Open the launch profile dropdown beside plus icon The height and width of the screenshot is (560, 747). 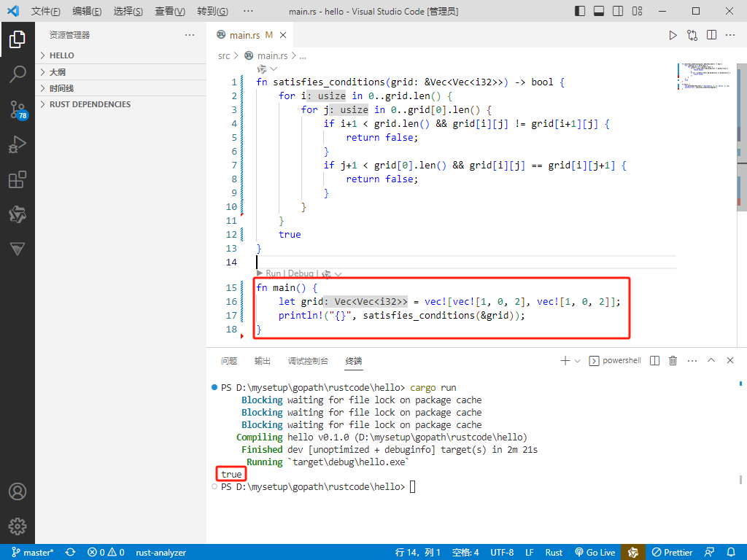tap(578, 361)
